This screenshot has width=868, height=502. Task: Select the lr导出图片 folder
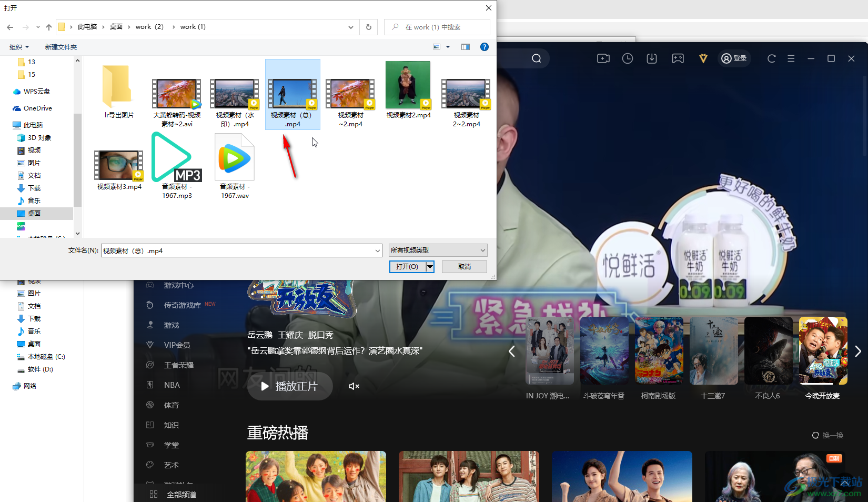pyautogui.click(x=119, y=92)
